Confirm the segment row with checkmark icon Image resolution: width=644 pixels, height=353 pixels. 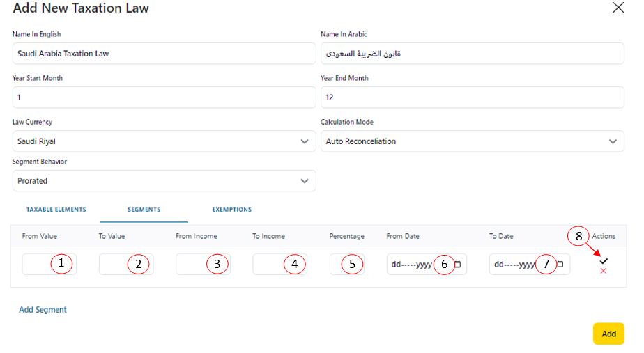(604, 260)
